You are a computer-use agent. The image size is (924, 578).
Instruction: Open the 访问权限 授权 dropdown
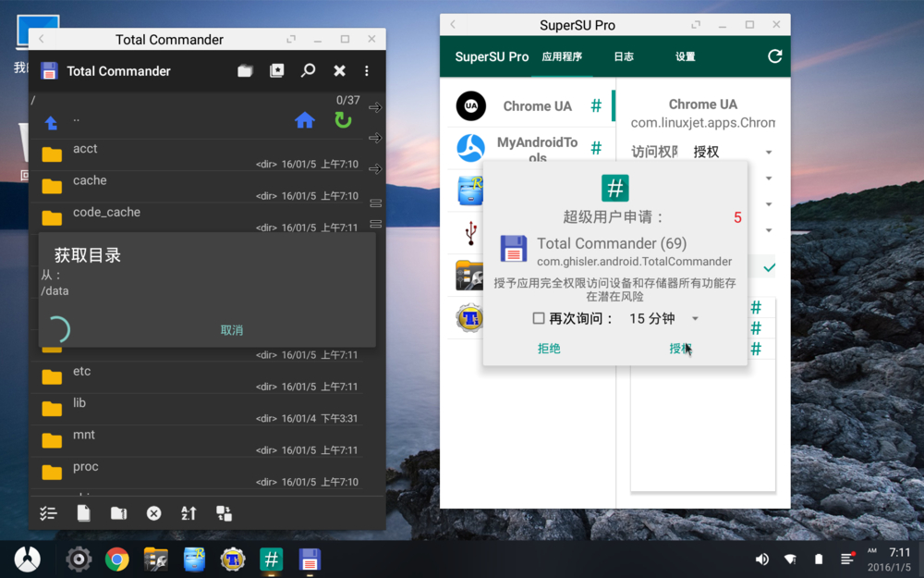[x=731, y=153]
